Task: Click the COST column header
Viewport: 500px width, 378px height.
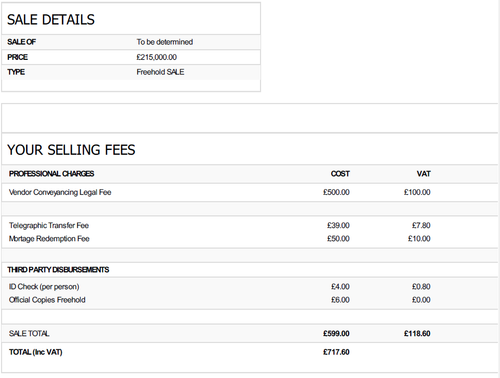Action: pos(340,174)
